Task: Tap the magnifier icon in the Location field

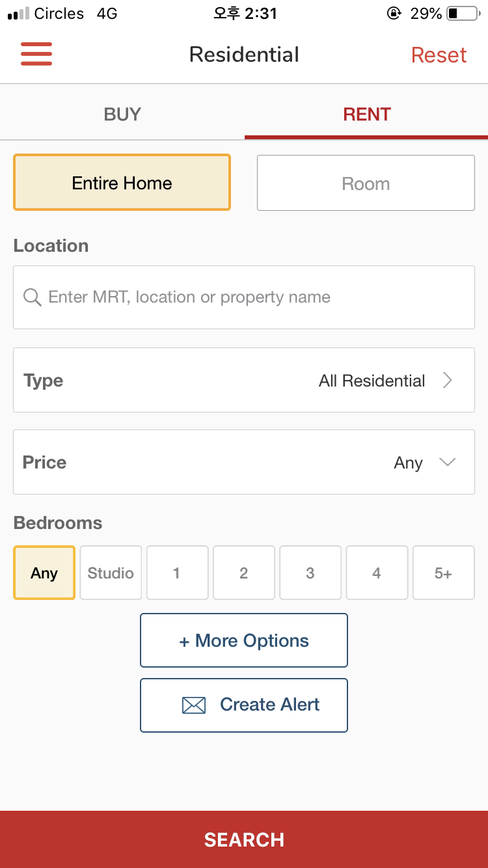Action: click(x=33, y=297)
